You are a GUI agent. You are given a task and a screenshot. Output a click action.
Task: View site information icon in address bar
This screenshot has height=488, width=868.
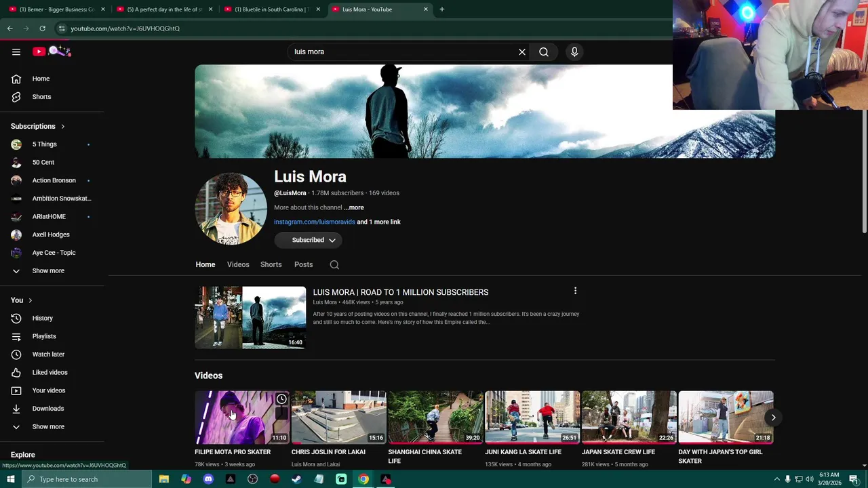point(62,28)
